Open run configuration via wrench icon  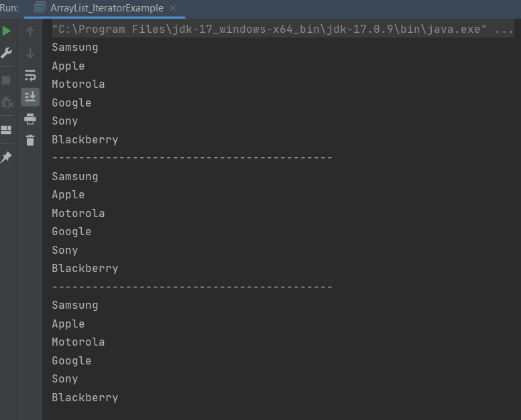[7, 53]
